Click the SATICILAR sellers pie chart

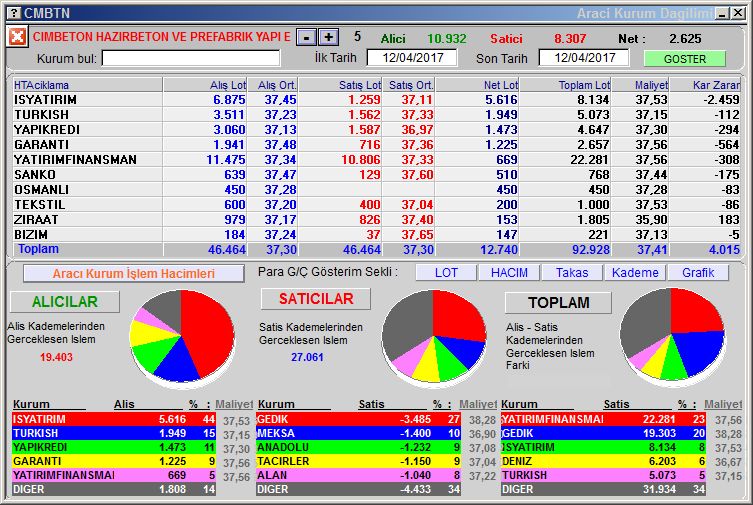[x=434, y=337]
